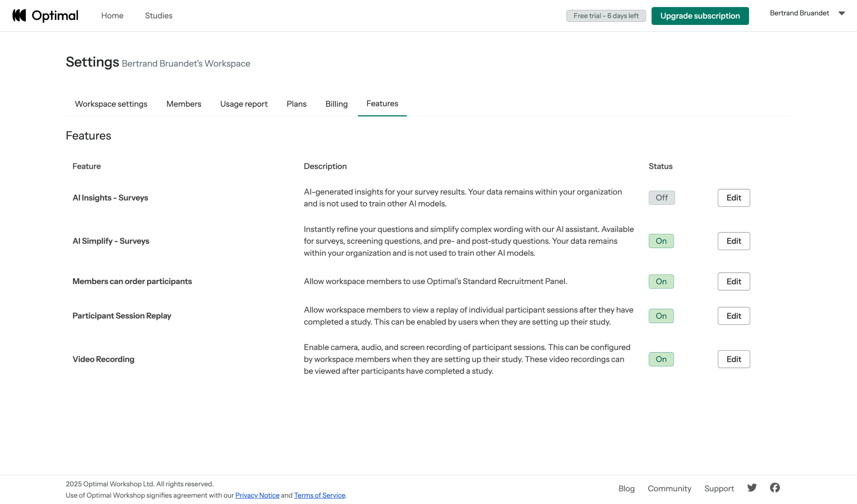This screenshot has height=504, width=857.
Task: Click the Bertrand Bruandet's Workspace subtitle
Action: click(186, 64)
